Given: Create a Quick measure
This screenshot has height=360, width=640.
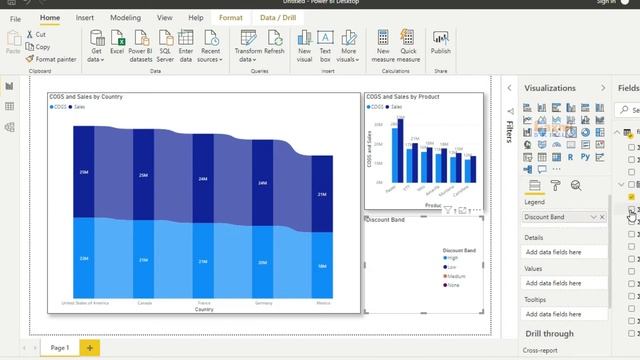Looking at the screenshot, I should tap(408, 46).
